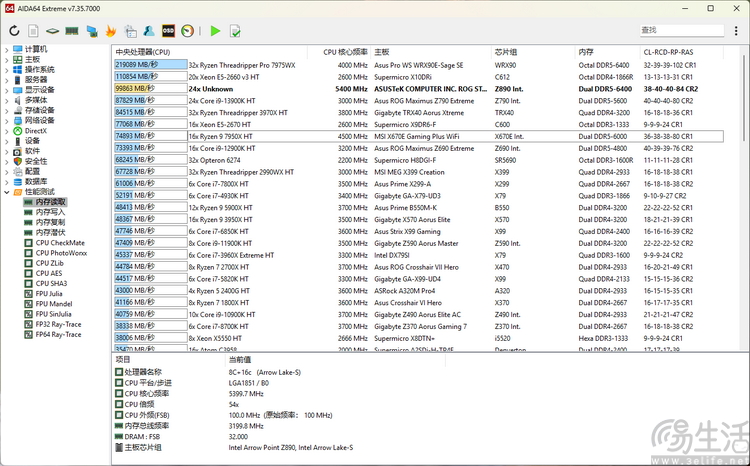Select the highlighted 99863 MB/秒 result bar
This screenshot has width=750, height=466.
[x=151, y=89]
